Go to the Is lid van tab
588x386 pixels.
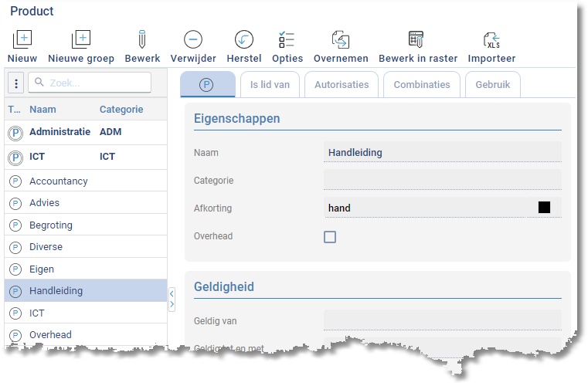270,84
